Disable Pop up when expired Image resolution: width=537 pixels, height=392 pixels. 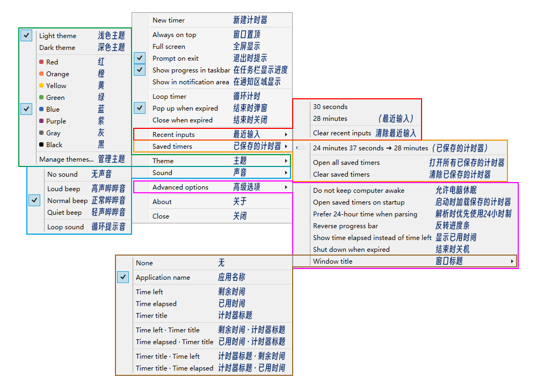coord(140,108)
